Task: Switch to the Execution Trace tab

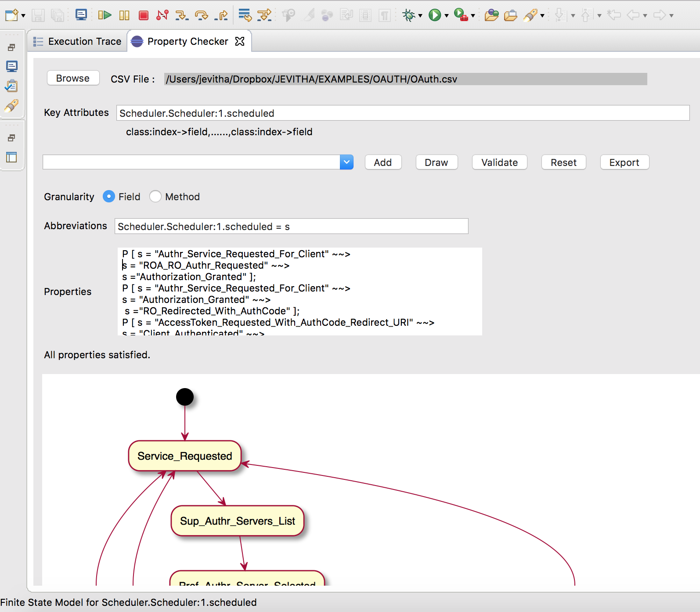Action: pyautogui.click(x=78, y=41)
